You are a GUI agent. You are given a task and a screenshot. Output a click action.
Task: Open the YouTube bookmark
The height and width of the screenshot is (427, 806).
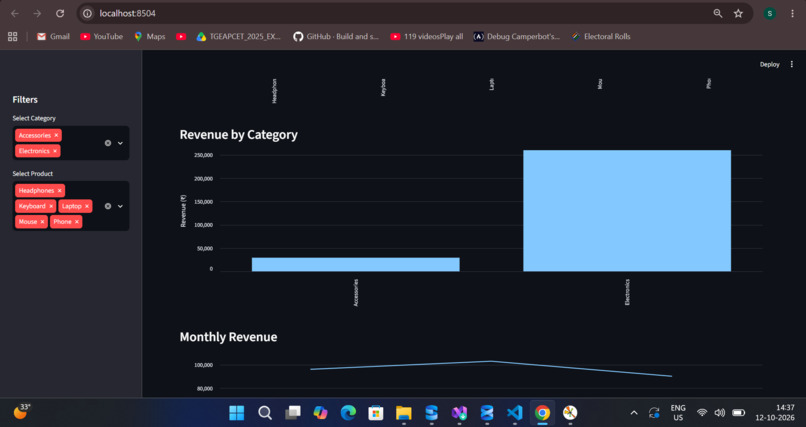(101, 36)
